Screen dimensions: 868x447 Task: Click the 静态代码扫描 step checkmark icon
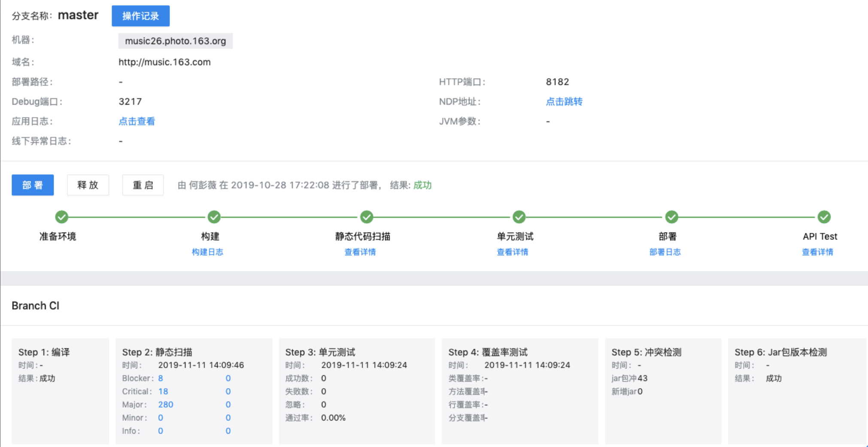367,217
